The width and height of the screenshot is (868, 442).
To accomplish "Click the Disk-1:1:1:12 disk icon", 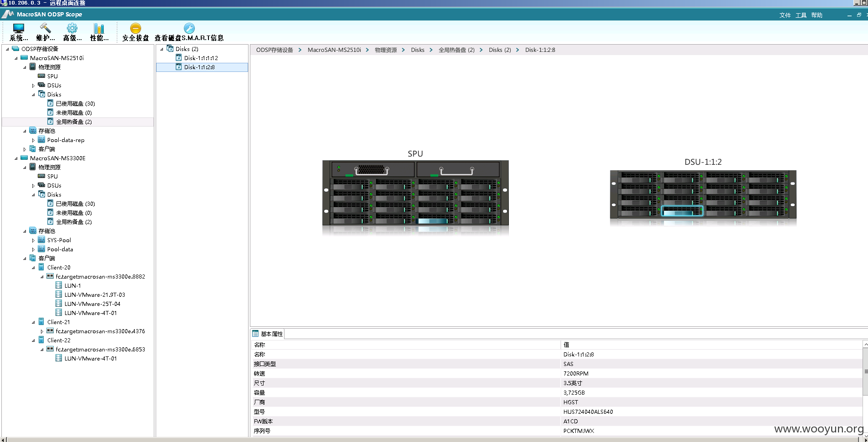I will coord(179,58).
